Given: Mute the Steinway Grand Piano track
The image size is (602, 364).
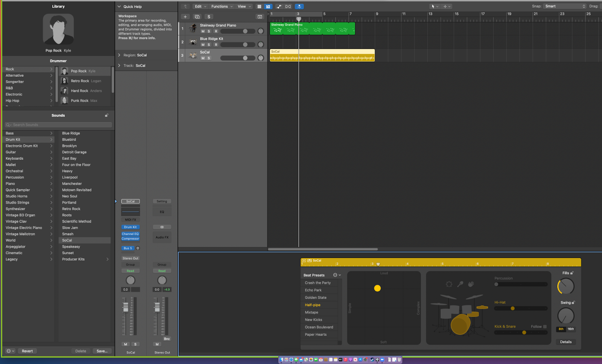Looking at the screenshot, I should point(203,31).
